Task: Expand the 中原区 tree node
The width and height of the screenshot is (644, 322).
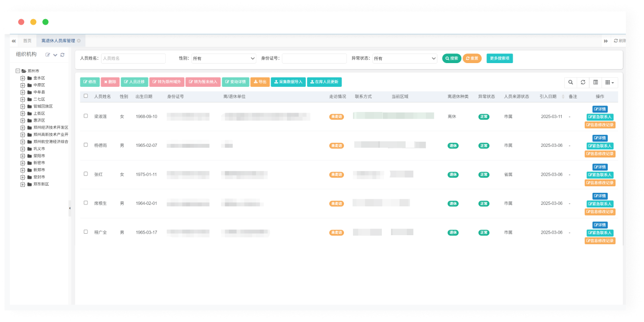Action: (x=23, y=85)
